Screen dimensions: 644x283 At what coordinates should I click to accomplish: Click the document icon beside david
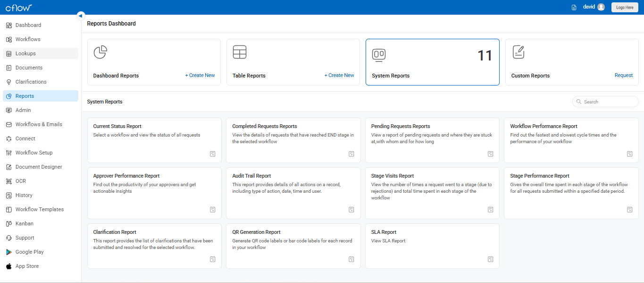click(574, 7)
